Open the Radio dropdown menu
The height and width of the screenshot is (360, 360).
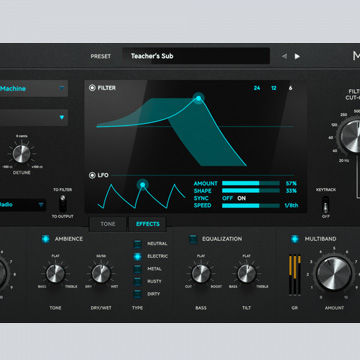23,205
